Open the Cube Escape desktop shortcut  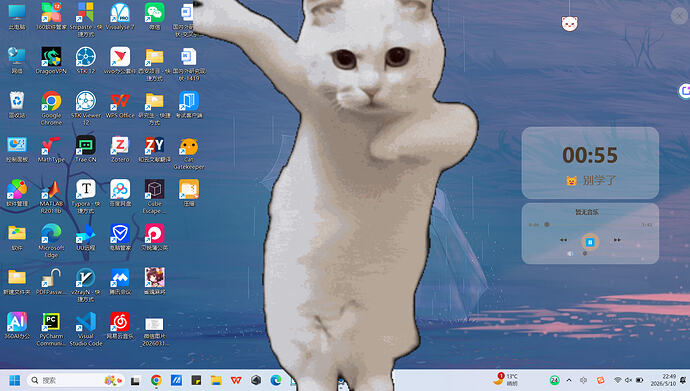coord(154,197)
